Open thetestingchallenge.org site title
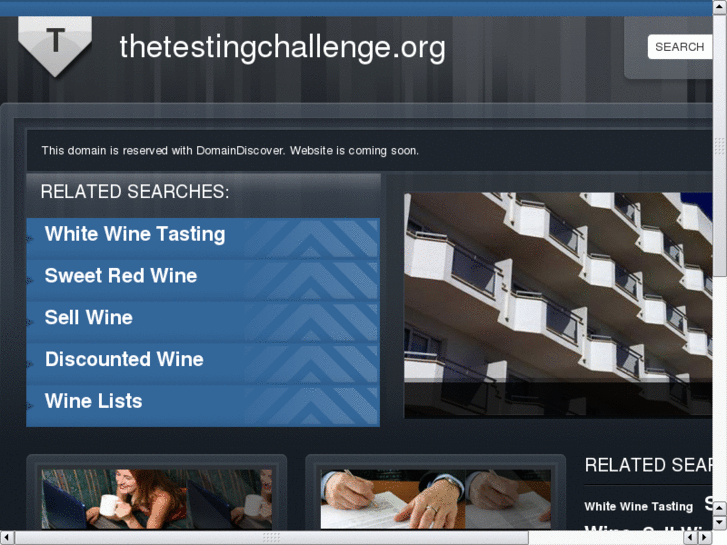 coord(282,47)
